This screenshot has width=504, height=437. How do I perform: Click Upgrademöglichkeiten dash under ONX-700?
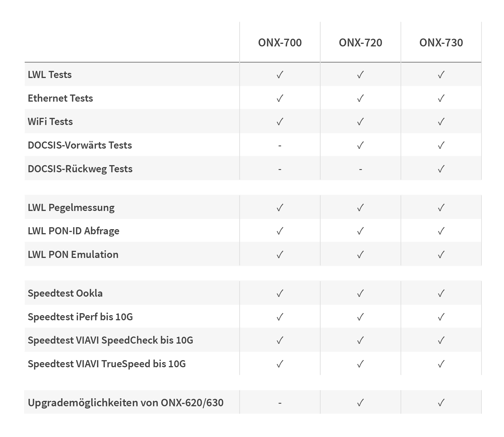pos(280,403)
